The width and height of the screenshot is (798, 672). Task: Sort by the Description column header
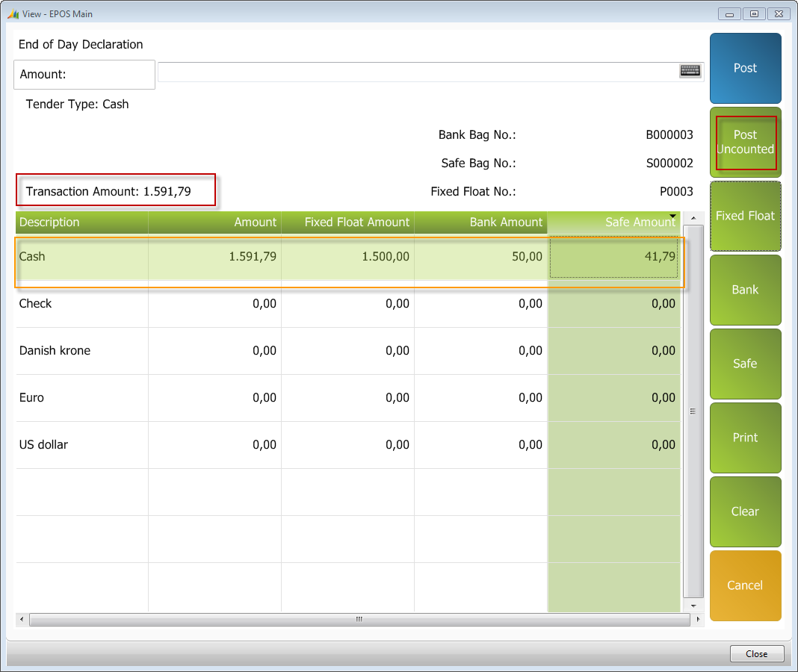tap(81, 222)
